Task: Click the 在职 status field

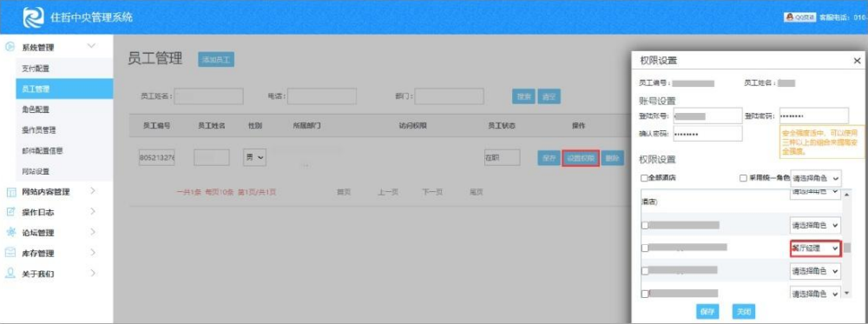Action: pos(502,158)
